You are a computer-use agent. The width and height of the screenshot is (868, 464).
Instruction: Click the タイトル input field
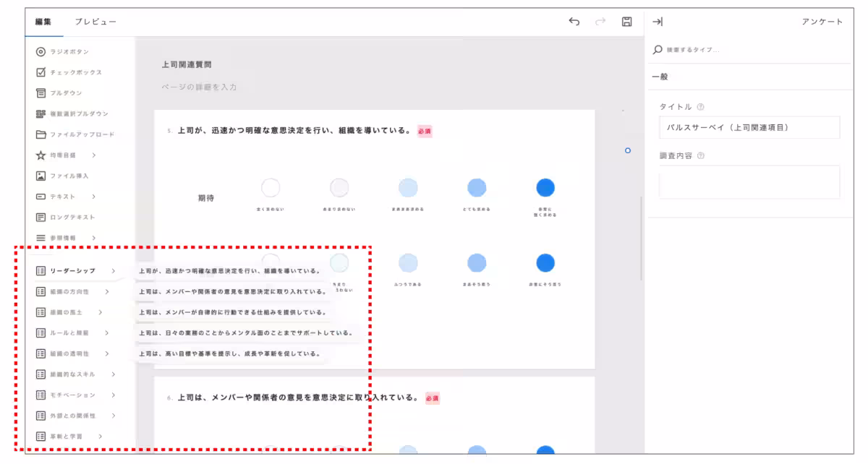[749, 127]
